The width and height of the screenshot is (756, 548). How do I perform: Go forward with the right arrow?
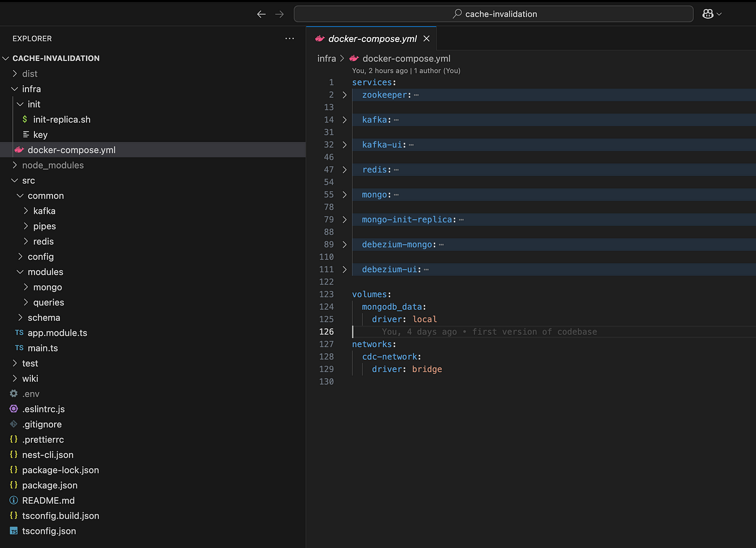[x=279, y=14]
